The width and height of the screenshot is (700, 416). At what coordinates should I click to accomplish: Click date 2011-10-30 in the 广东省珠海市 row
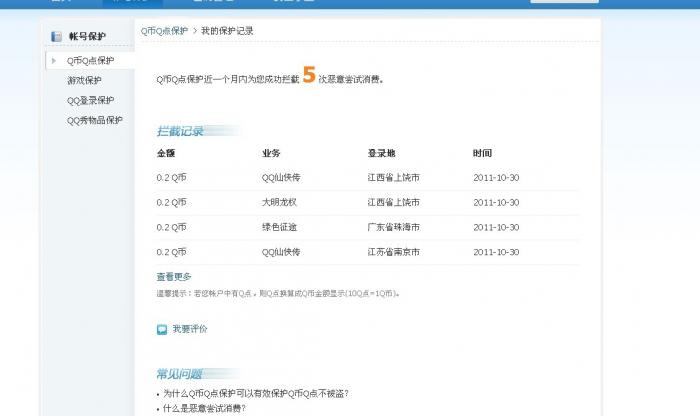pos(496,227)
